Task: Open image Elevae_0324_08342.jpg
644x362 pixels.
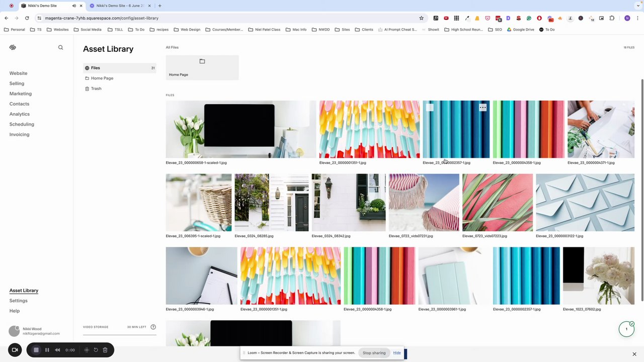Action: click(x=349, y=203)
